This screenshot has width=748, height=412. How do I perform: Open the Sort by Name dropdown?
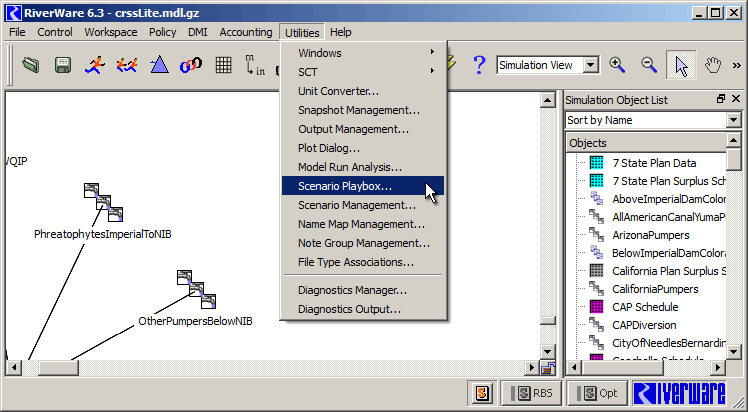734,120
